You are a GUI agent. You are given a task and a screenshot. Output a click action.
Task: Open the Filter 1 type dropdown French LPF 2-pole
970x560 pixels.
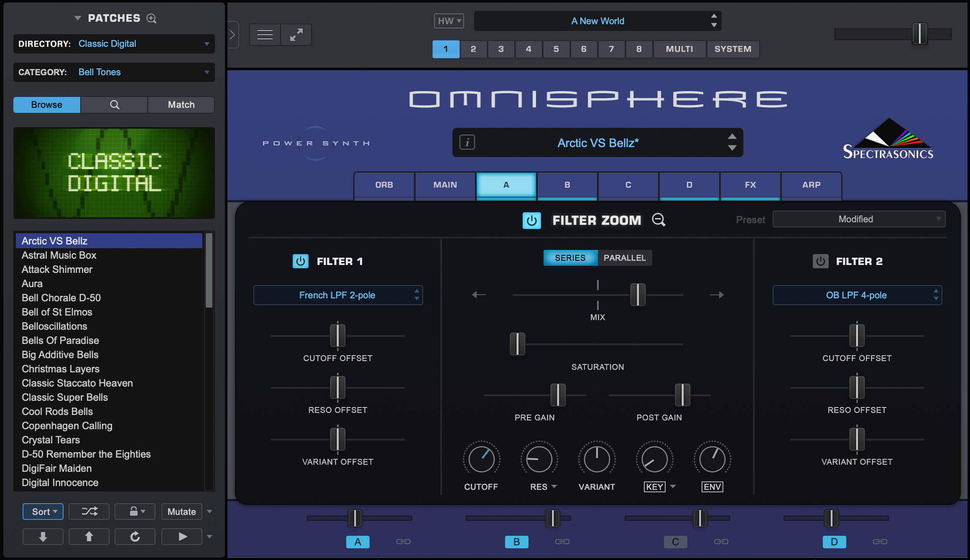coord(338,295)
